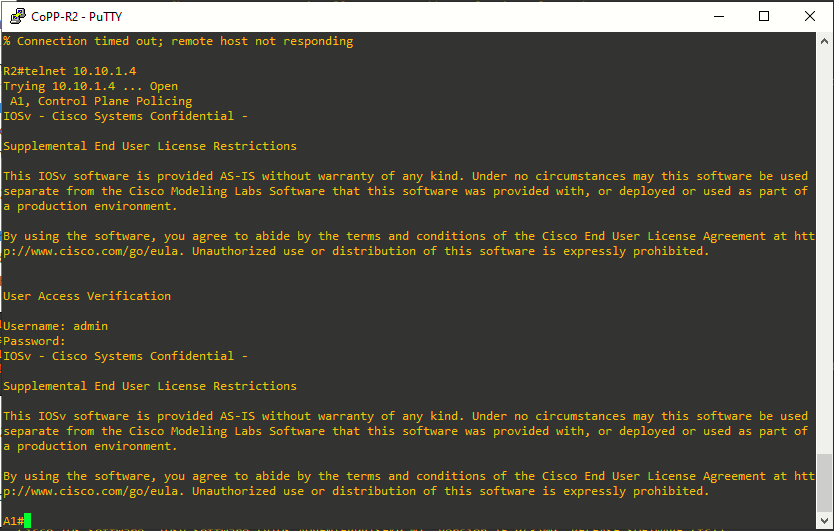Click the "CoPP-R2 - PuTTY" title text
This screenshot has height=531, width=834.
77,16
